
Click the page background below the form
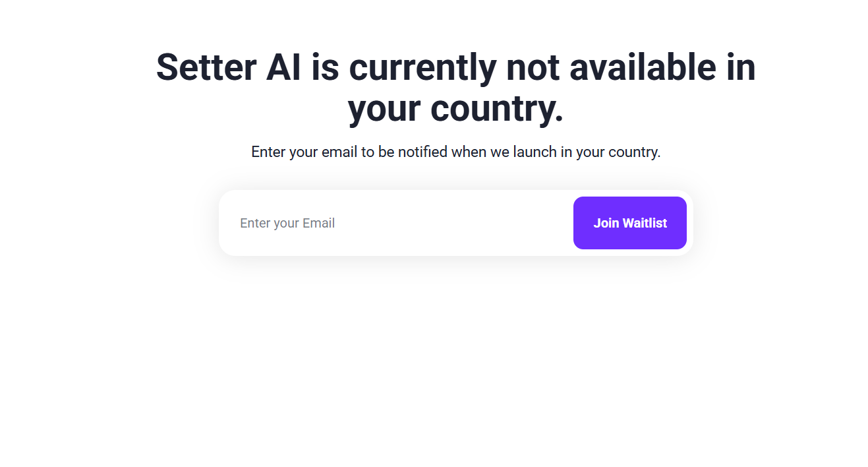click(x=455, y=363)
